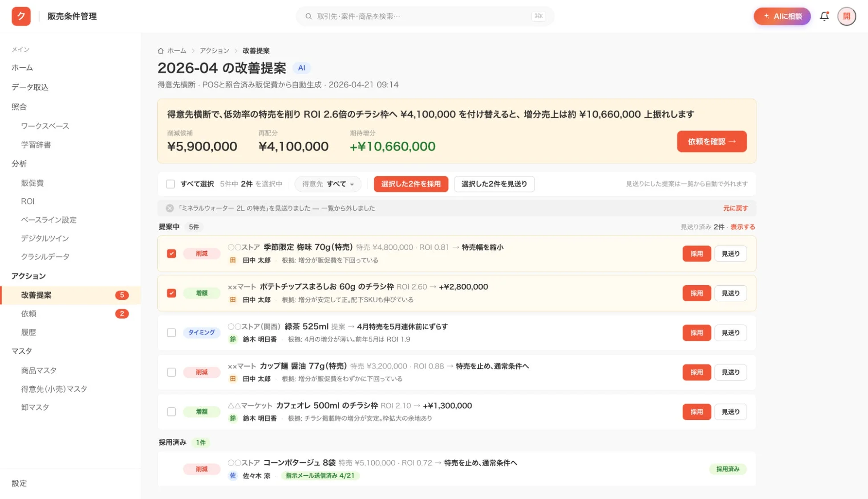Focus the 取引先・案件・商品 search field
The width and height of the screenshot is (868, 499).
point(425,16)
